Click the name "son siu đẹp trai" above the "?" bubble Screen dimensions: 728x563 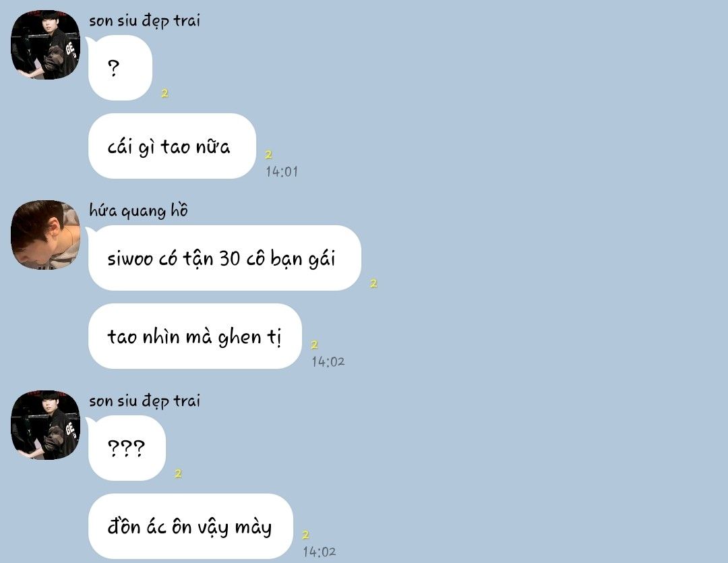click(144, 21)
